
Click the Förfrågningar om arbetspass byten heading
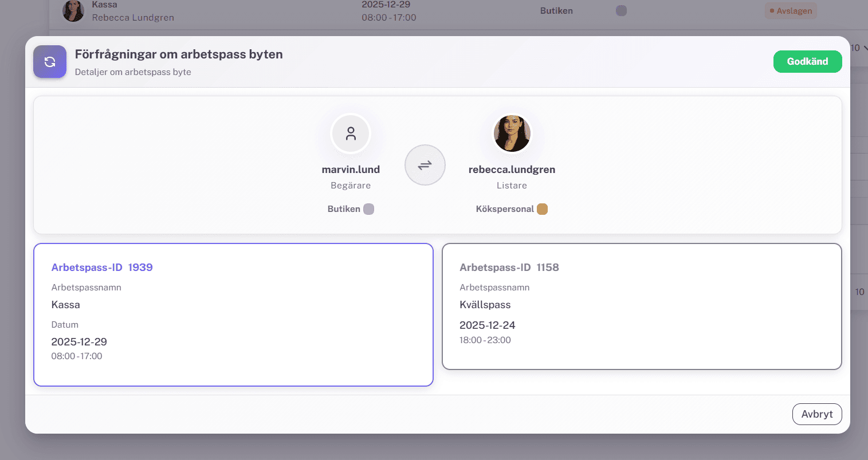[x=178, y=54]
